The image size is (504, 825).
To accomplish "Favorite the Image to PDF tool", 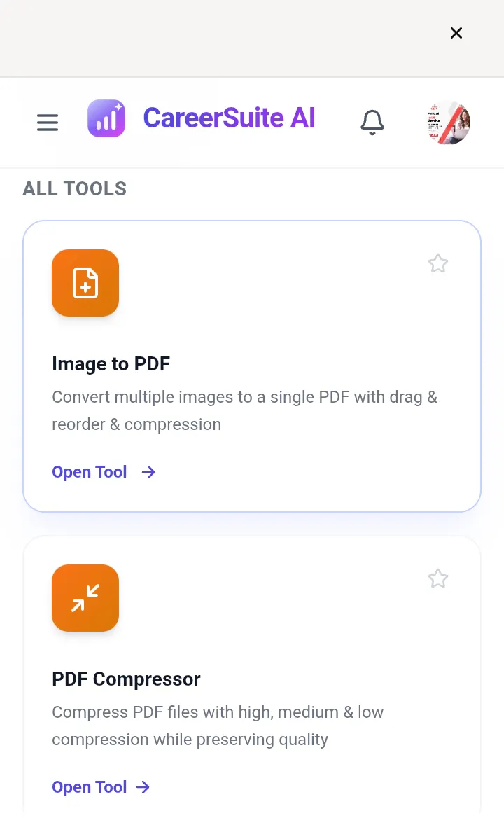I will tap(437, 263).
